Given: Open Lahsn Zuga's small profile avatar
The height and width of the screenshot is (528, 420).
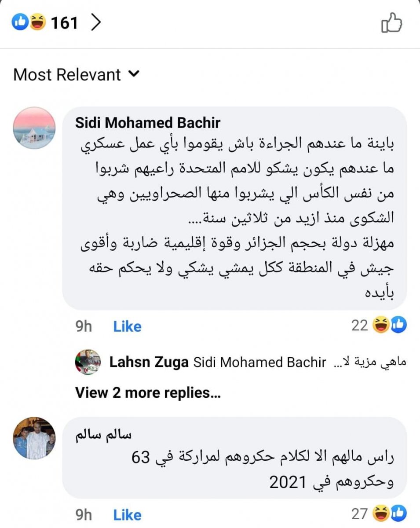Looking at the screenshot, I should pos(88,362).
